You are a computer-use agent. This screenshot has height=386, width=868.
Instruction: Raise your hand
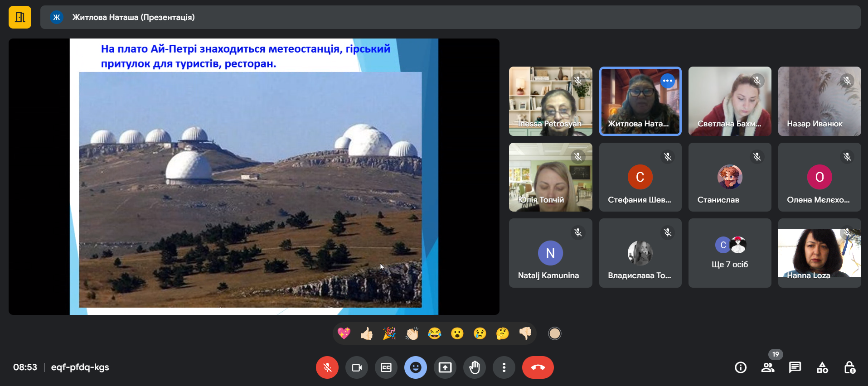click(x=475, y=367)
